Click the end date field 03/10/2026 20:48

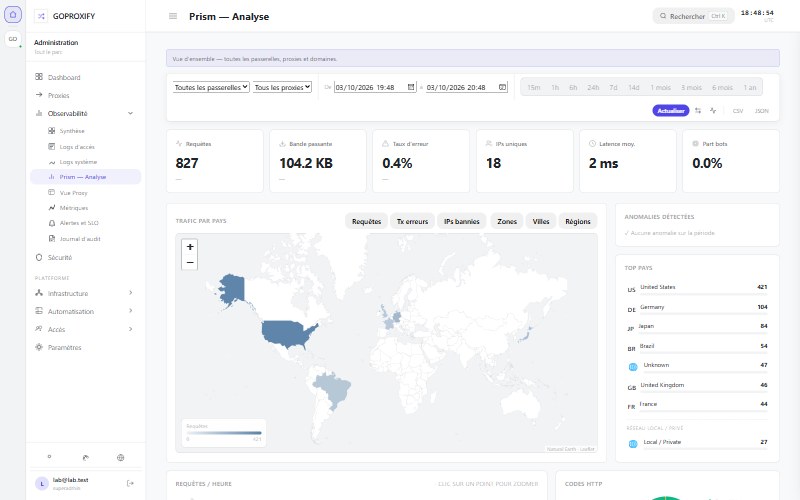tap(466, 87)
